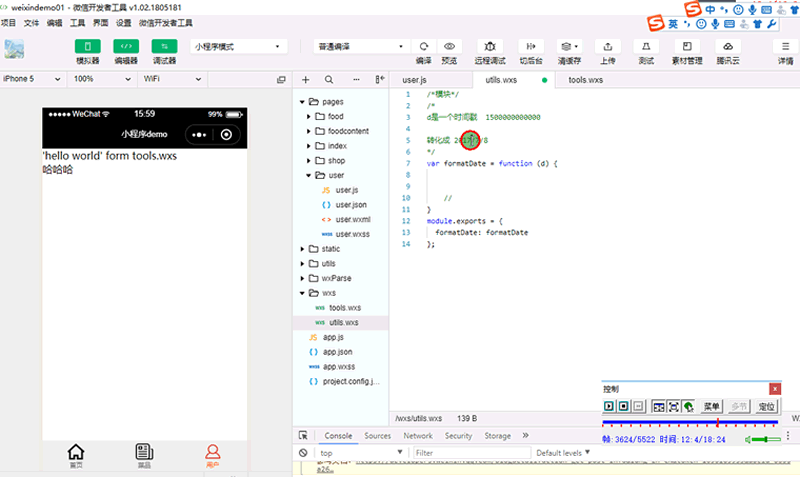Click the 远程调试 remote debug icon

490,46
